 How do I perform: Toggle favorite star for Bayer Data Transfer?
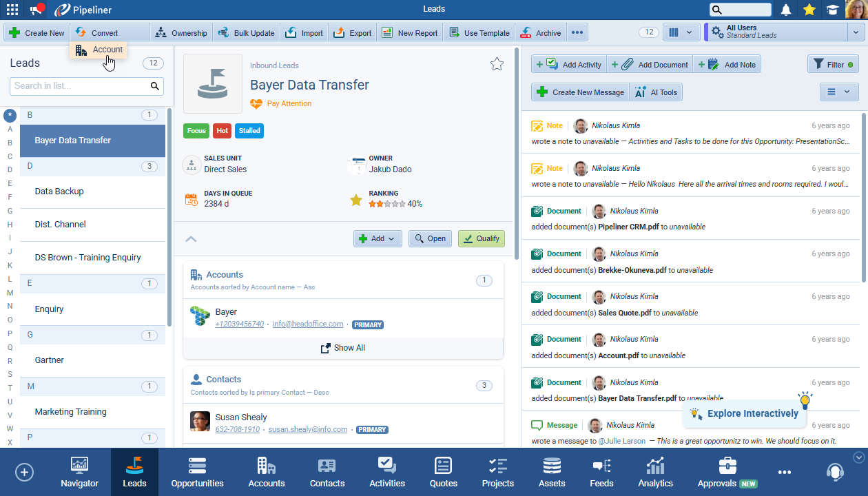(497, 64)
